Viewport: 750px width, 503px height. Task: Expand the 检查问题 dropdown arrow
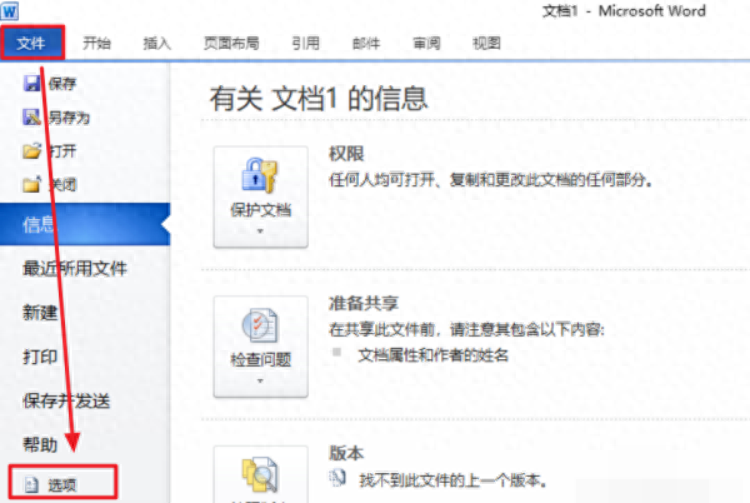click(x=260, y=381)
